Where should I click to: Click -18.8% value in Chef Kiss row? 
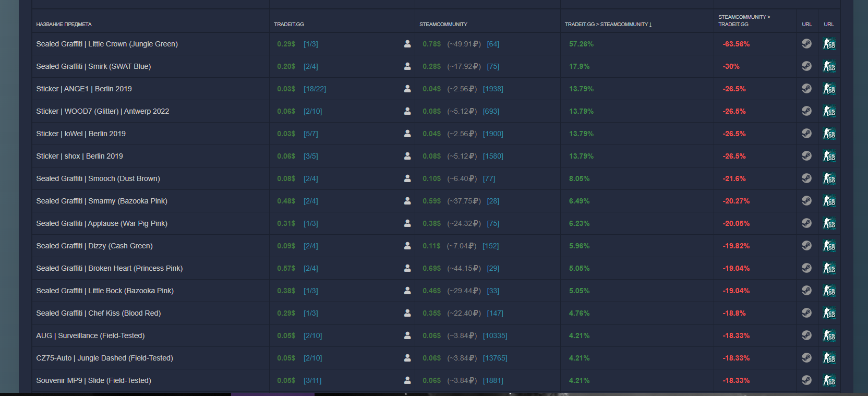point(734,313)
